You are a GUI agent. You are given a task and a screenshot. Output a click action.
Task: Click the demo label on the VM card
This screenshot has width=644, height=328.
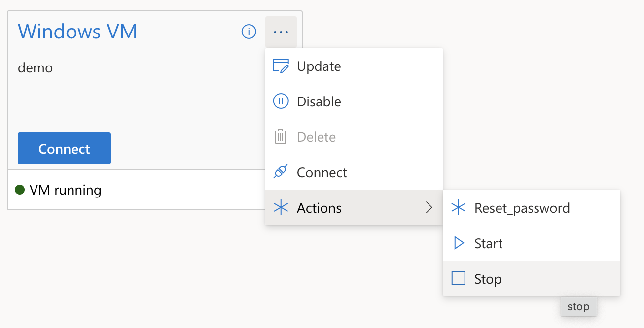35,68
